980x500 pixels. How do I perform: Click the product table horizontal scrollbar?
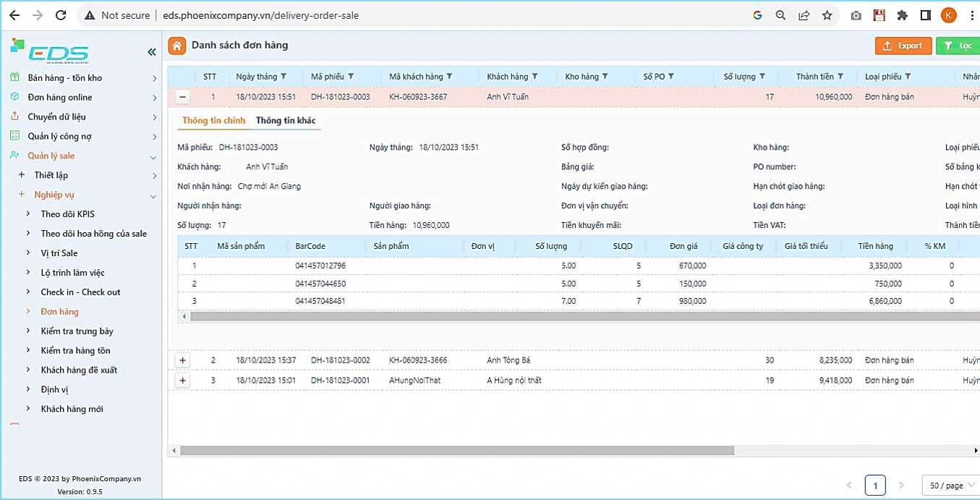579,316
